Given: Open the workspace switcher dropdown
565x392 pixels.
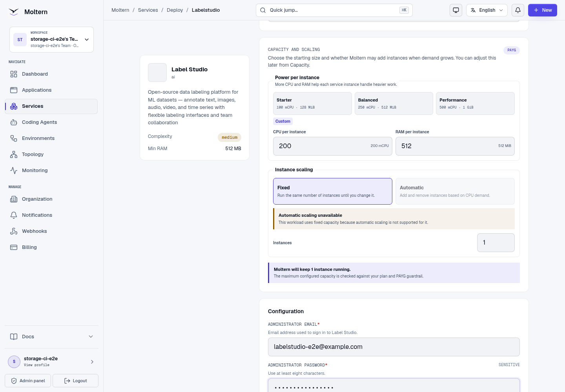Looking at the screenshot, I should (x=51, y=40).
